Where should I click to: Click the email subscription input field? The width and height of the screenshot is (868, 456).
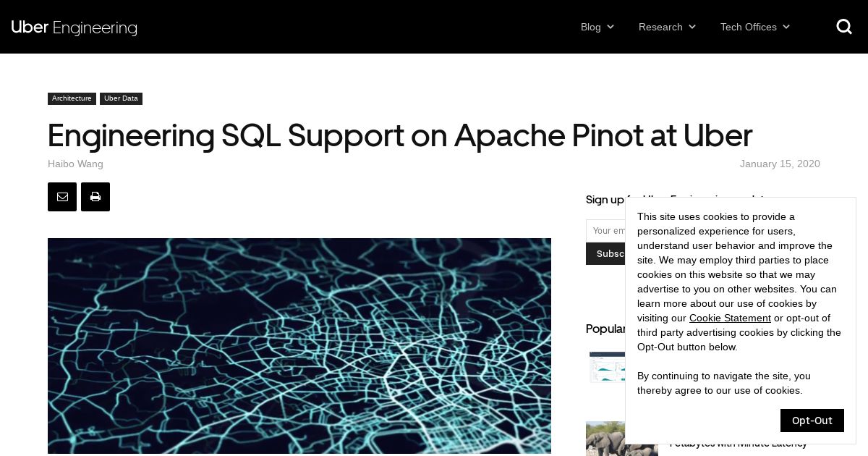[606, 231]
